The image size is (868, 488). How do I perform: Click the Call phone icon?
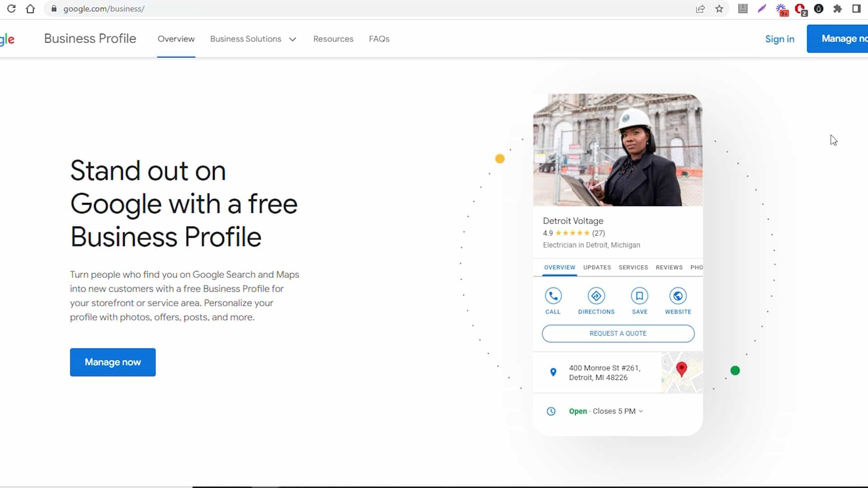click(553, 296)
